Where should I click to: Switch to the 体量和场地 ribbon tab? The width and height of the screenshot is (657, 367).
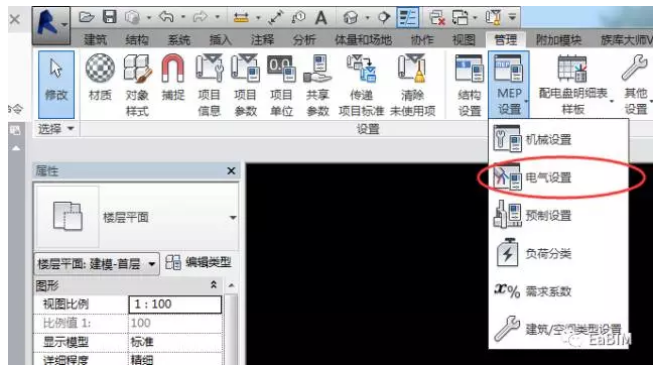[363, 40]
